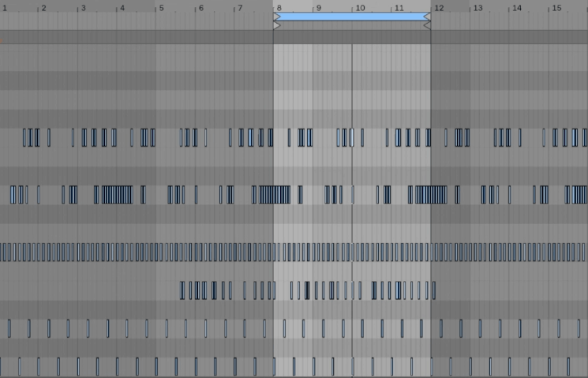This screenshot has width=588, height=378.
Task: Click bar 4 in the time ruler
Action: [122, 8]
